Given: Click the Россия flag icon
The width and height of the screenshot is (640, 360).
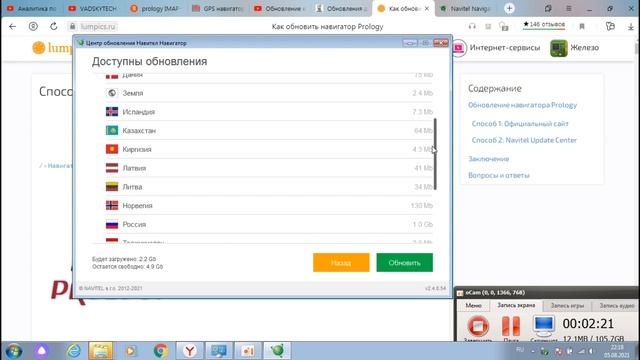Looking at the screenshot, I should (x=112, y=224).
